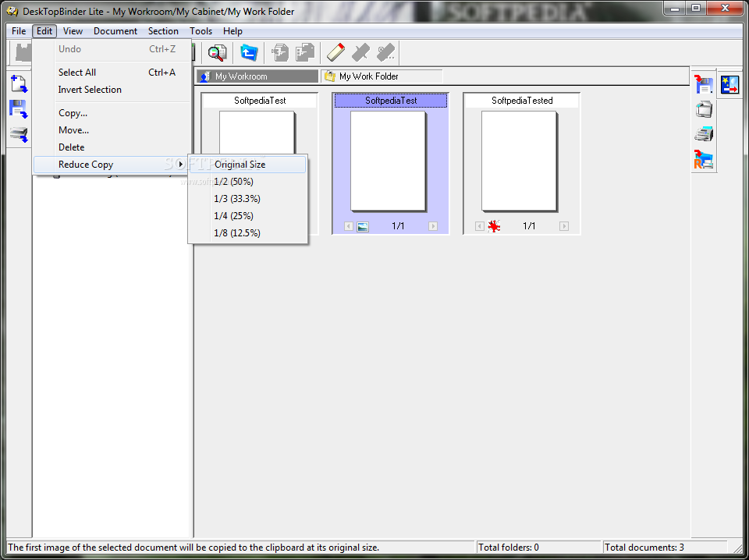749x560 pixels.
Task: Select 1/8 (12.5%) reduce copy option
Action: tap(247, 233)
